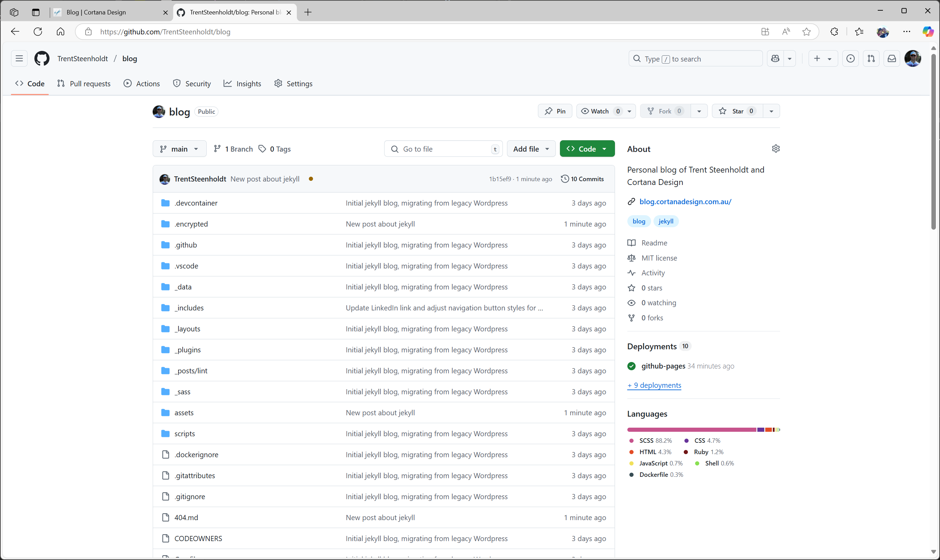This screenshot has height=560, width=940.
Task: Fork the blog repository
Action: point(666,111)
